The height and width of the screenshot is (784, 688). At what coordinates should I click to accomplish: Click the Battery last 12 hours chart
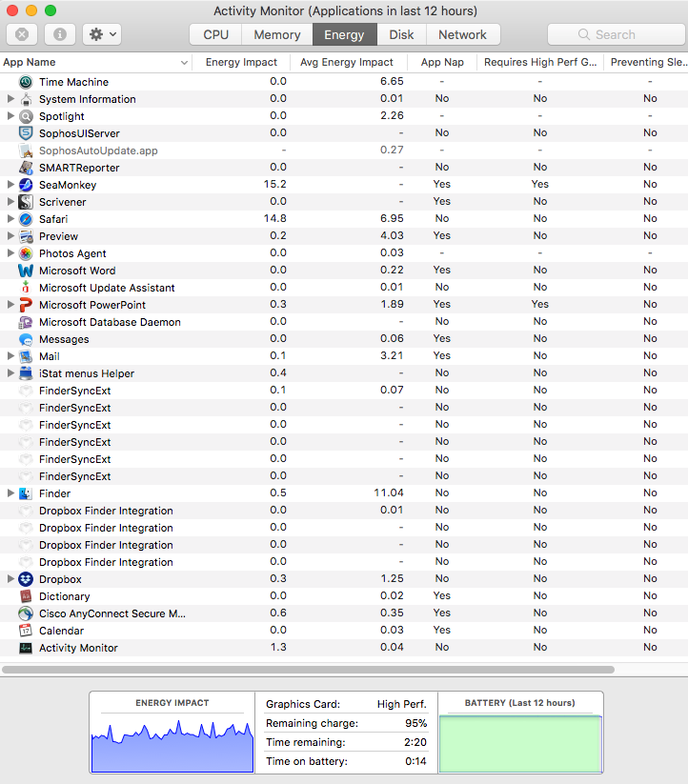pos(520,744)
